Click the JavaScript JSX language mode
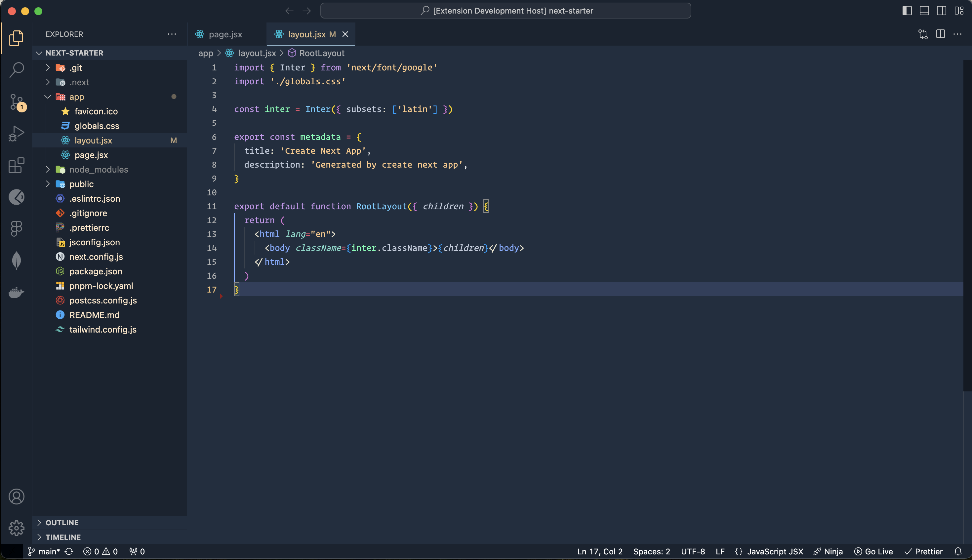The image size is (972, 560). (x=775, y=551)
